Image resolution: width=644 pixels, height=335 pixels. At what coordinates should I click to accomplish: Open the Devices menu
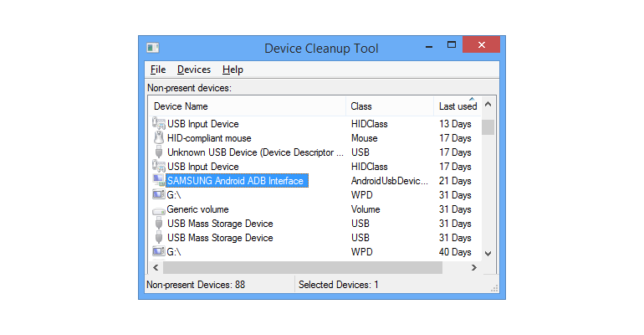(x=194, y=70)
